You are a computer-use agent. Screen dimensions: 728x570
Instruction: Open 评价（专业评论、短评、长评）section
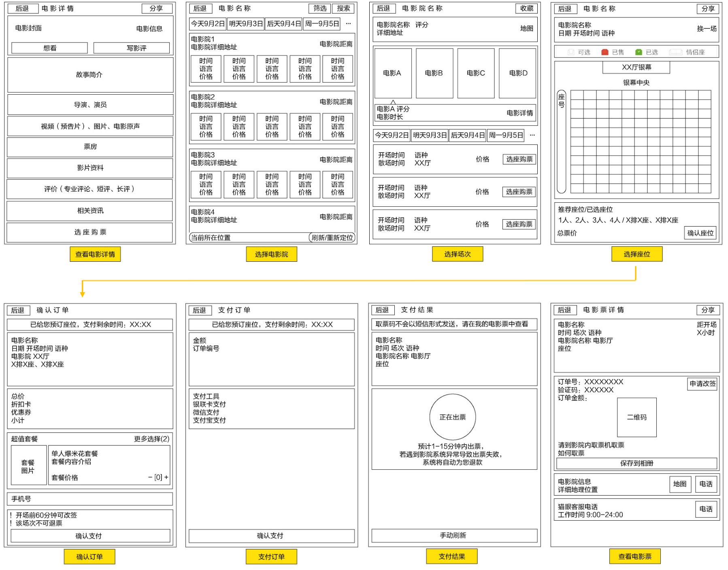[90, 189]
